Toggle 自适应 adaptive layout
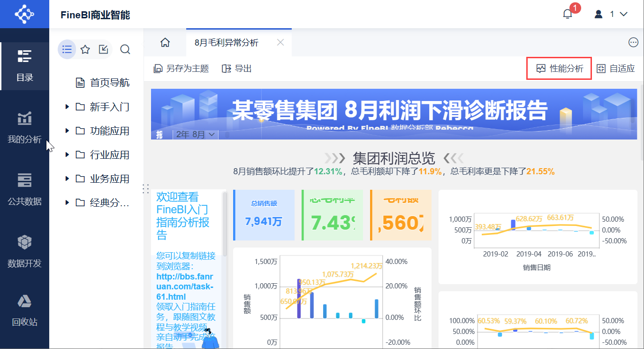This screenshot has width=644, height=349. click(615, 69)
